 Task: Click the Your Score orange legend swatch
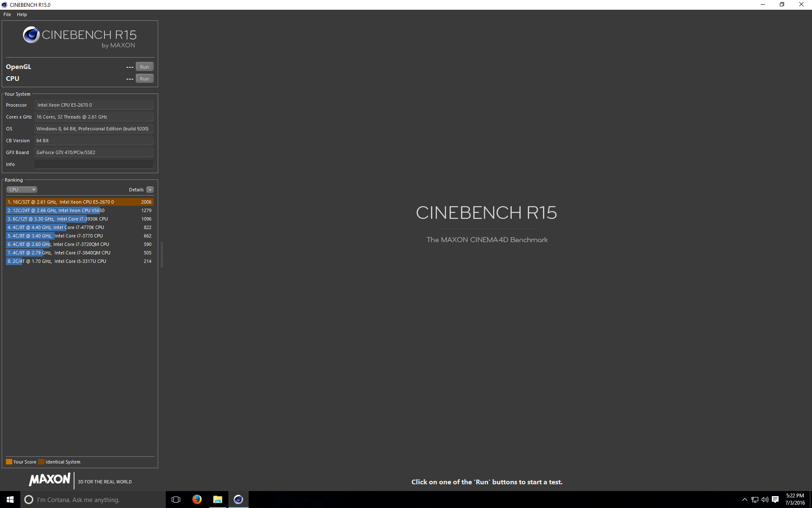pos(9,462)
